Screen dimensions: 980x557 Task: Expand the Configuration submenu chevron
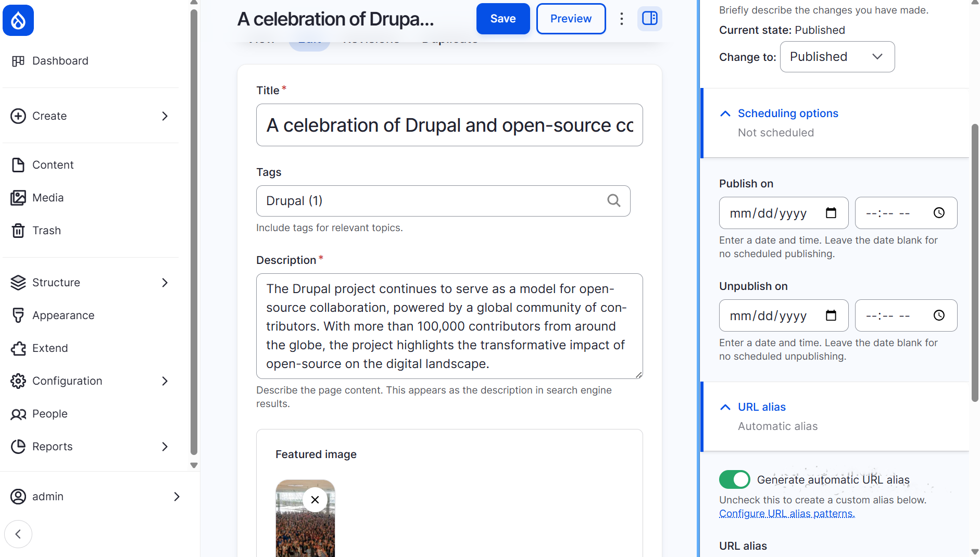pyautogui.click(x=165, y=381)
